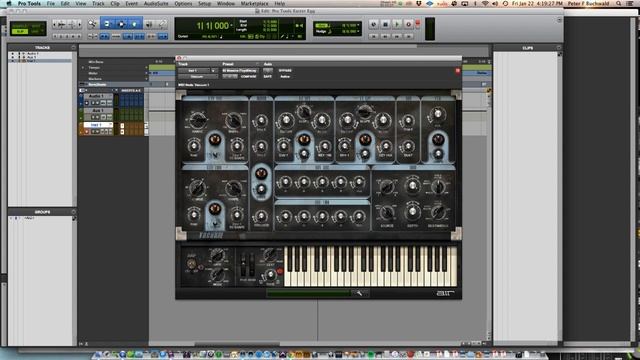Click the Drift knob in Age section

click(x=408, y=120)
